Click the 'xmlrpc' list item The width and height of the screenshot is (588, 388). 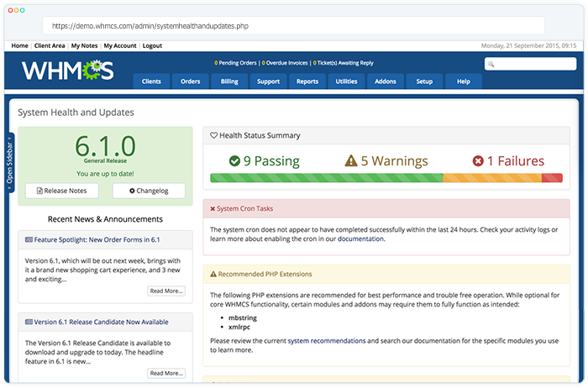tap(239, 328)
